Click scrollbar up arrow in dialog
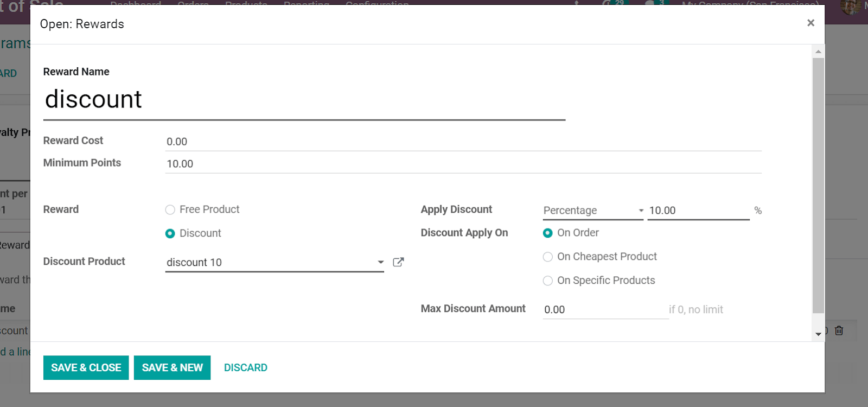Viewport: 868px width, 407px height. [818, 52]
